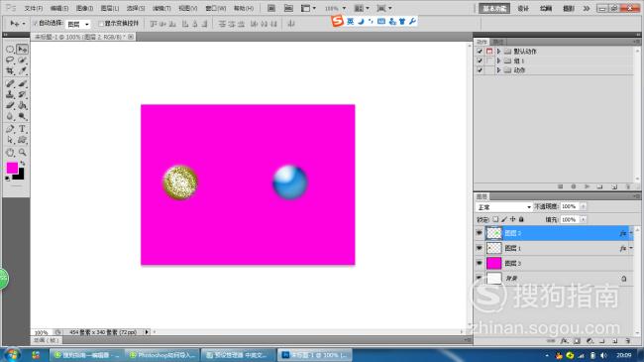
Task: Select the Zoom tool
Action: tap(22, 153)
